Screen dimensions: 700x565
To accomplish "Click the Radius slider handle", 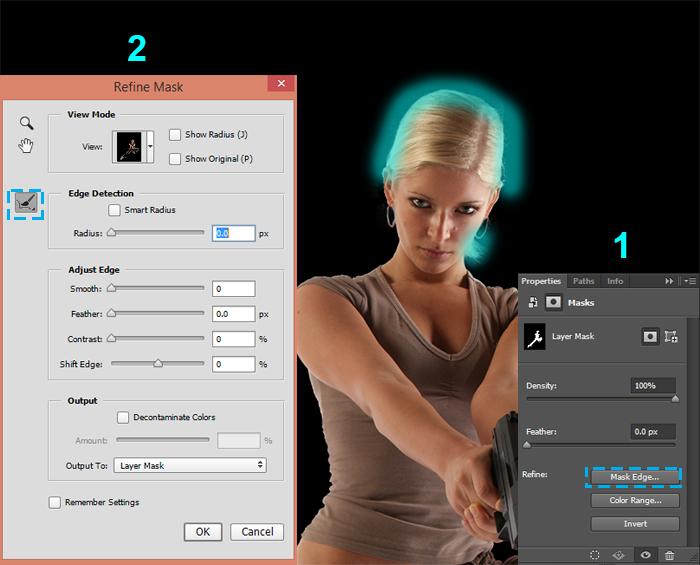I will [x=112, y=233].
